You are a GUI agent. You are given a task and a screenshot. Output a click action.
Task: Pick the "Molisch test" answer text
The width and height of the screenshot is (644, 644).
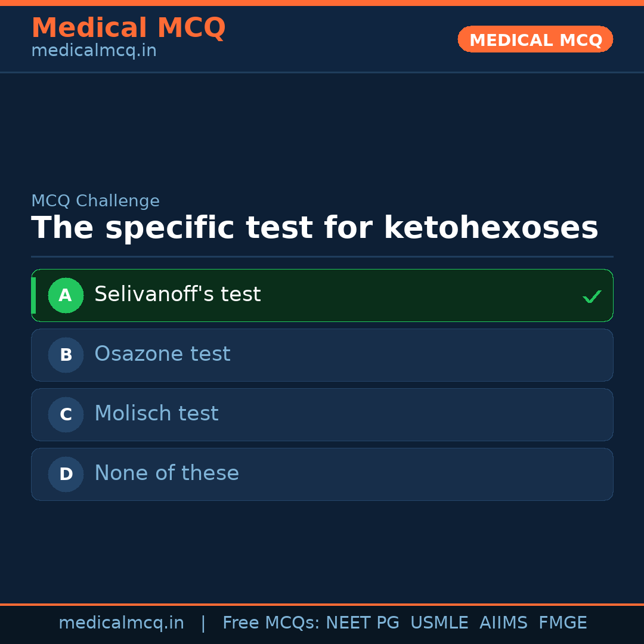[x=156, y=414]
